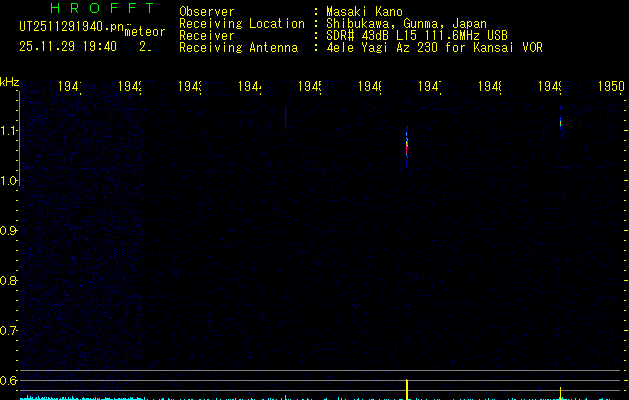Viewport: 629px width, 400px height.
Task: Click the 0.9 kHz frequency label
Action: click(x=8, y=231)
